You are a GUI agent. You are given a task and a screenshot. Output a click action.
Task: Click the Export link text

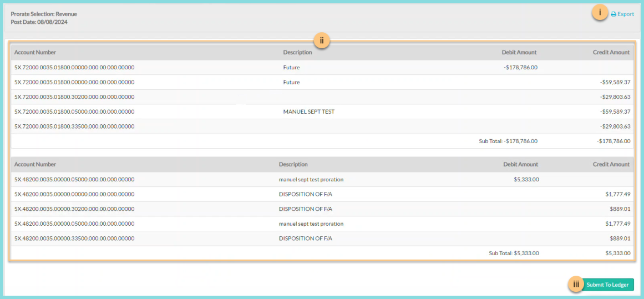point(625,14)
